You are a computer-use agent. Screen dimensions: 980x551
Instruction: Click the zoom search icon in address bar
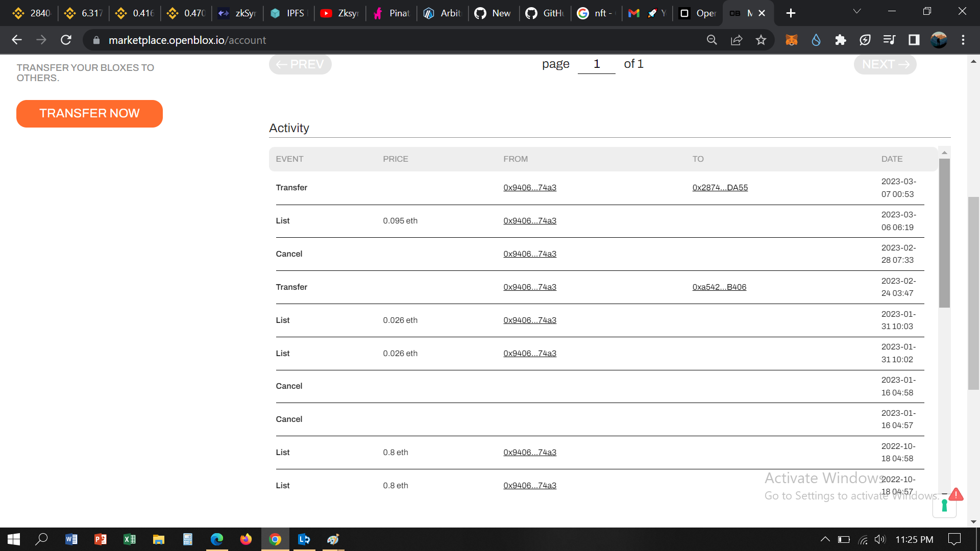(712, 40)
